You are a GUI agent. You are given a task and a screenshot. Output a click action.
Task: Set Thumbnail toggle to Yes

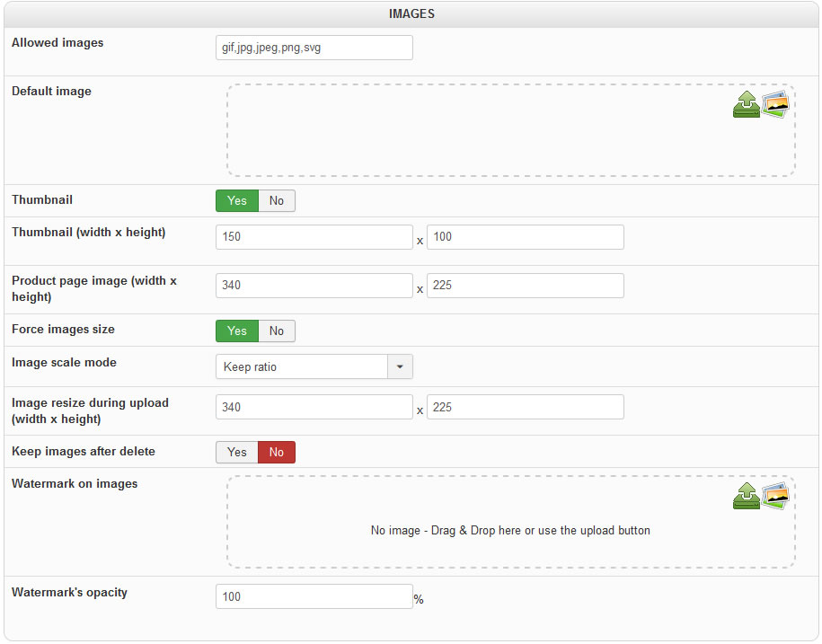pos(237,201)
